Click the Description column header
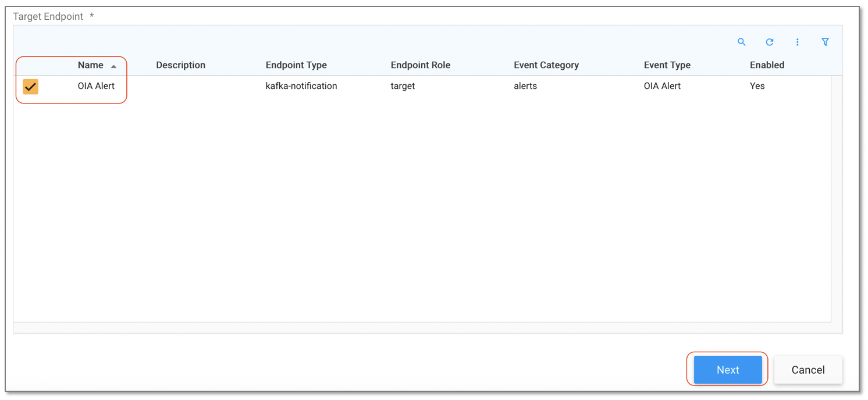This screenshot has height=400, width=868. coord(180,65)
